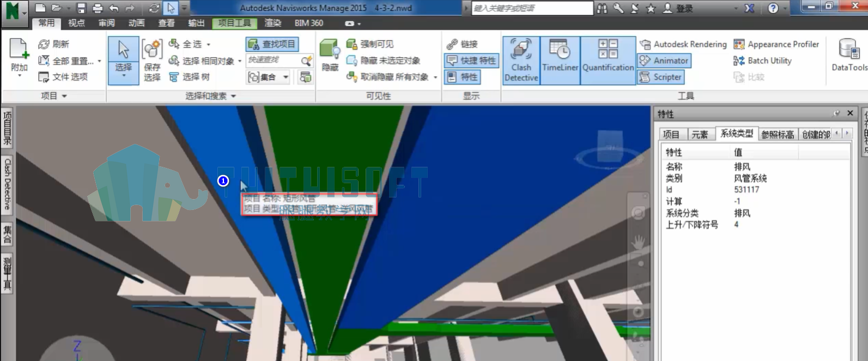Screen dimensions: 868x361
Task: Select the 参照标高 properties tab
Action: click(x=778, y=134)
